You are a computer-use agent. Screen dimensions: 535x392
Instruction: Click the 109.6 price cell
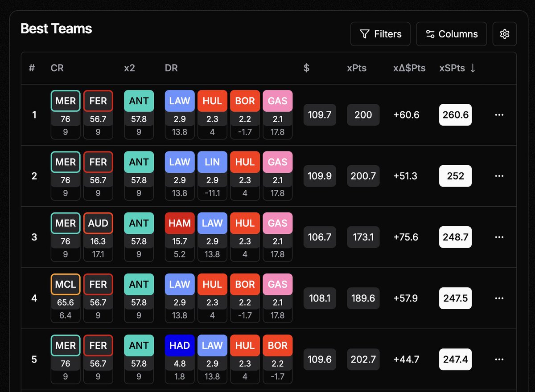click(320, 359)
